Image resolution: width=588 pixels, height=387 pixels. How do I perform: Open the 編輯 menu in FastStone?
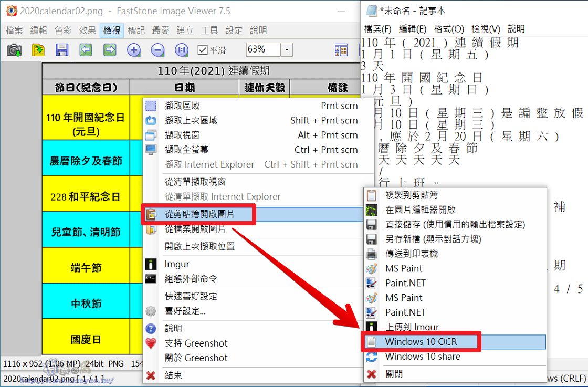coord(39,30)
